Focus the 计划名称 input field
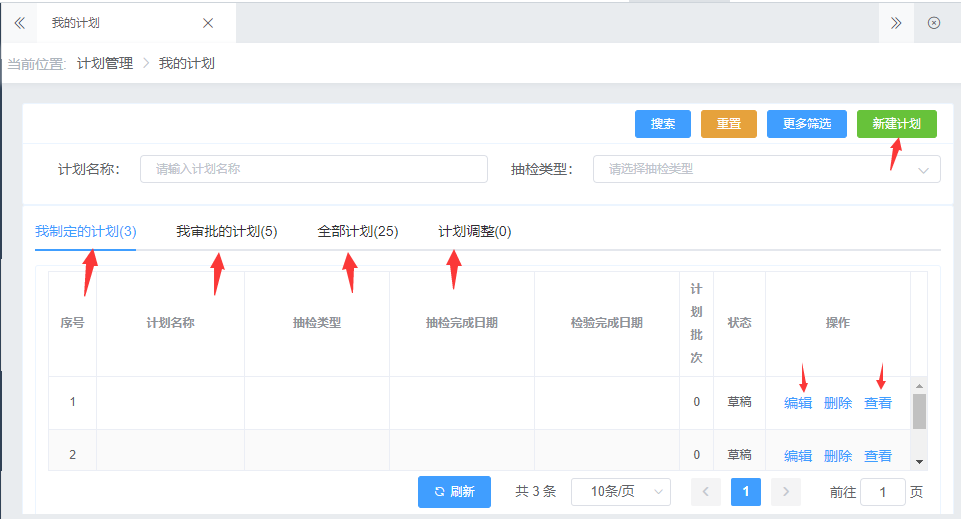This screenshot has height=519, width=961. pyautogui.click(x=314, y=169)
